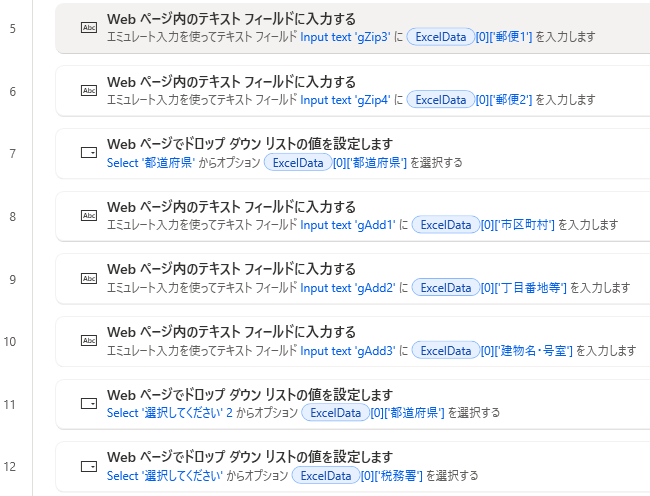Click the drop-down icon on step 7
Viewport: 650px width, 496px height.
(89, 153)
